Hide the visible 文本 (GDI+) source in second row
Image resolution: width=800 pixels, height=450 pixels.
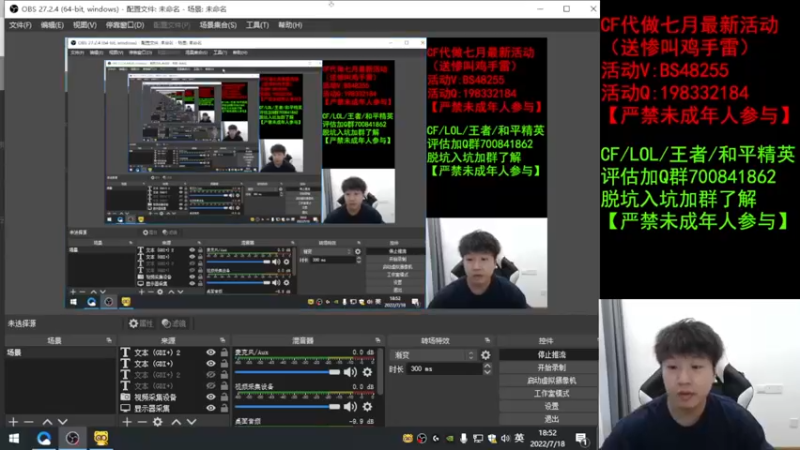coord(211,364)
